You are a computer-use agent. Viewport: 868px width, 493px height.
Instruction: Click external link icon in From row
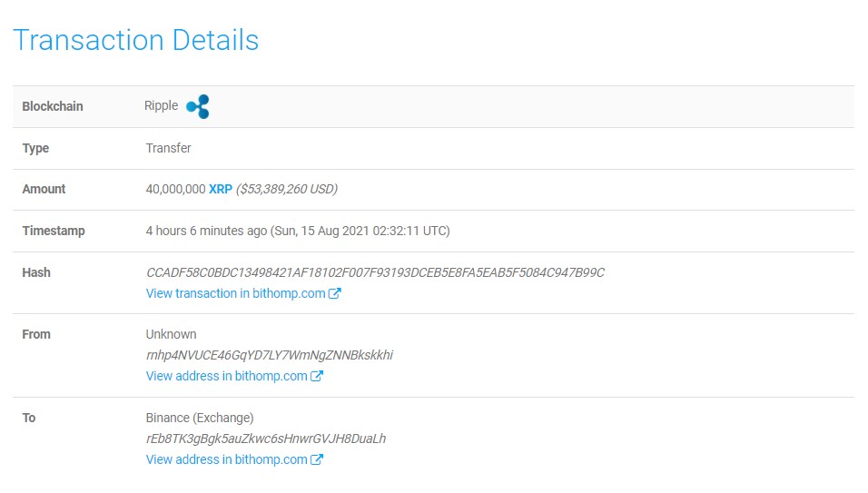[x=317, y=376]
